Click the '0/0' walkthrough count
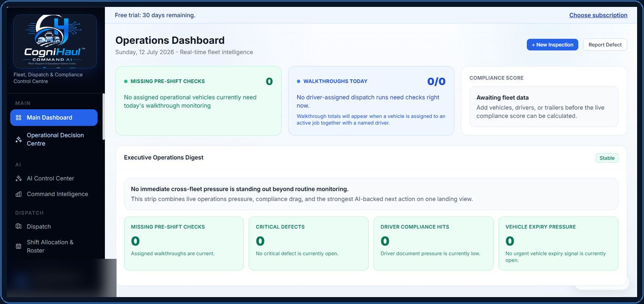This screenshot has width=644, height=304. coord(436,82)
